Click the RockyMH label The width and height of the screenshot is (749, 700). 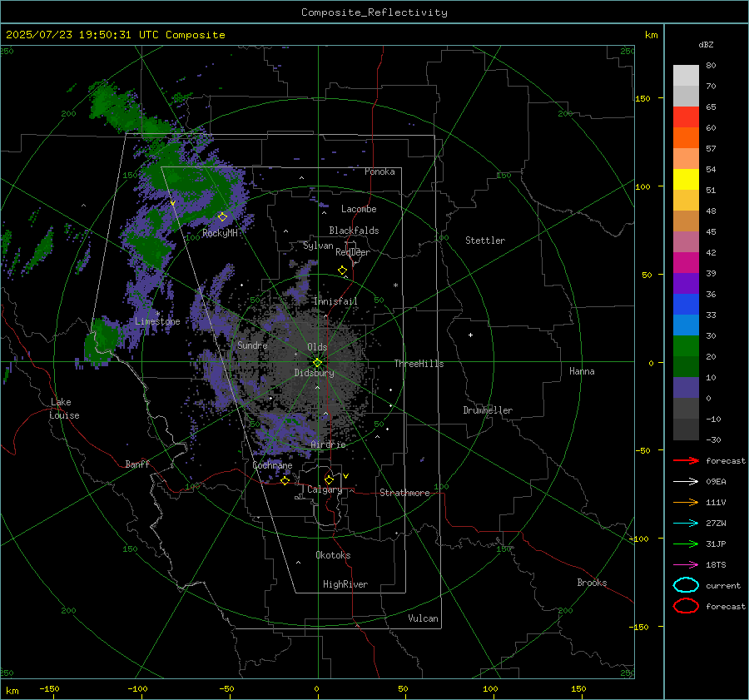pos(220,233)
